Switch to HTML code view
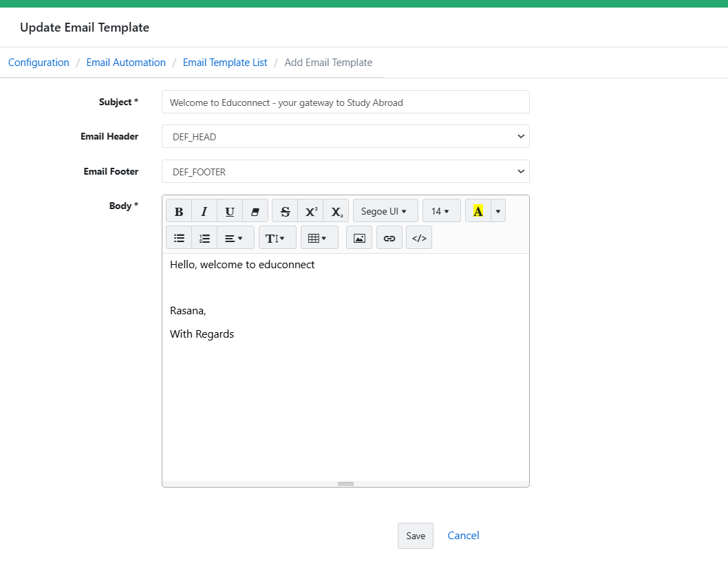This screenshot has height=588, width=728. click(419, 238)
